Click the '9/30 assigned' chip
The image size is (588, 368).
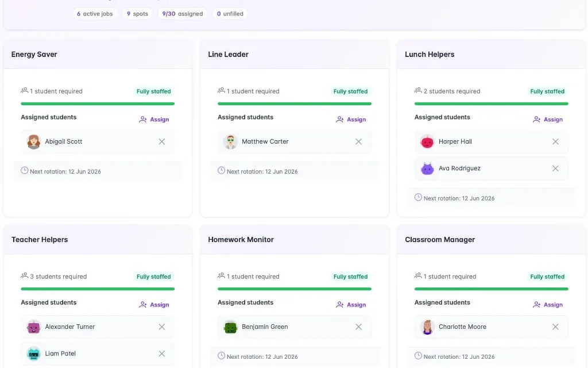click(182, 14)
